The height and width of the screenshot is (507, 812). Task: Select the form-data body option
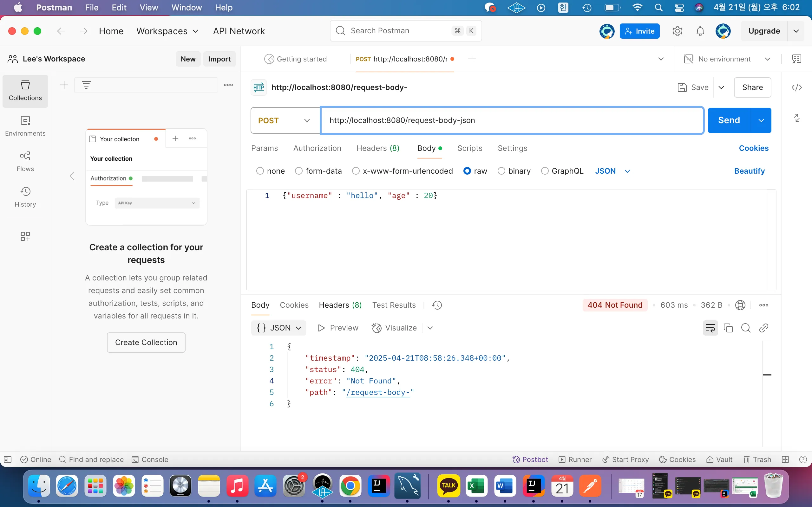pos(298,171)
